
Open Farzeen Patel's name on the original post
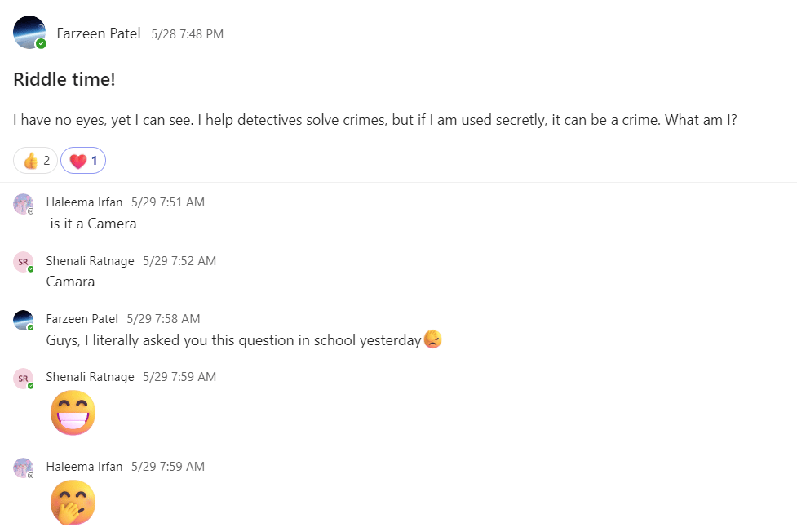point(99,33)
